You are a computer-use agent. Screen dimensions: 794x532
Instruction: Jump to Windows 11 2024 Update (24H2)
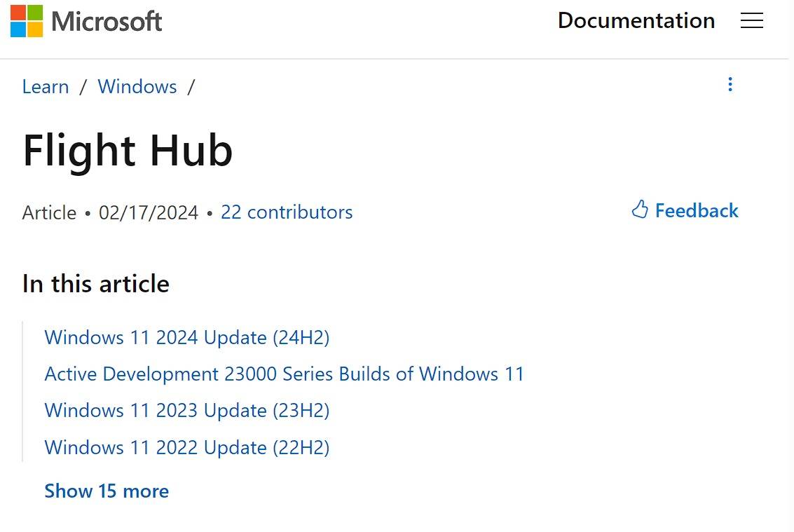(x=187, y=338)
